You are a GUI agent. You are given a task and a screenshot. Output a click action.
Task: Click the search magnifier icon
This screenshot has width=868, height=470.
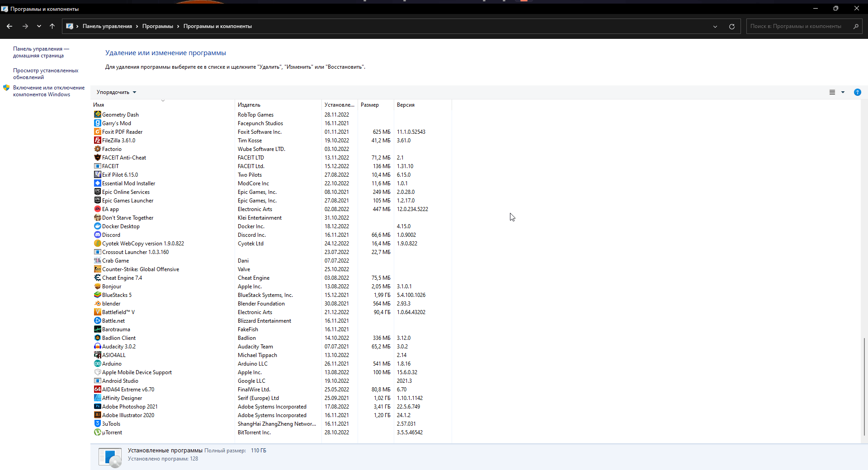(856, 26)
